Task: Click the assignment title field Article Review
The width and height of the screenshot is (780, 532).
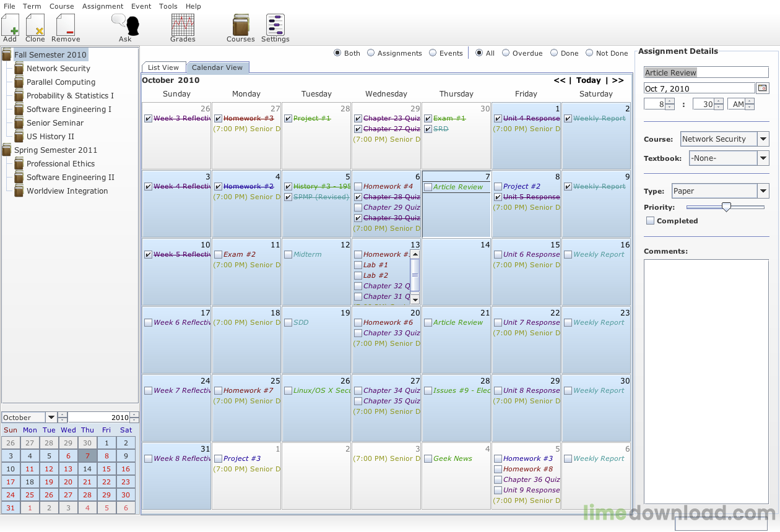Action: tap(706, 72)
